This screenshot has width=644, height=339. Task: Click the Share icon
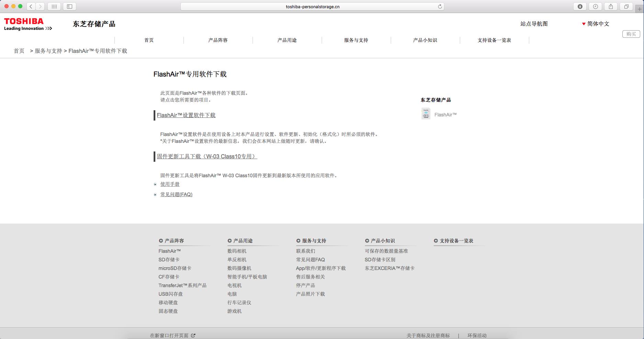[611, 6]
